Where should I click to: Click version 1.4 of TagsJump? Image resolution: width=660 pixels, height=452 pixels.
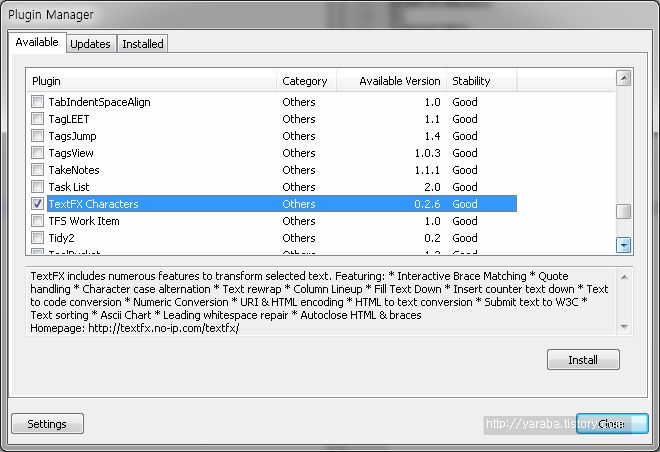click(432, 136)
